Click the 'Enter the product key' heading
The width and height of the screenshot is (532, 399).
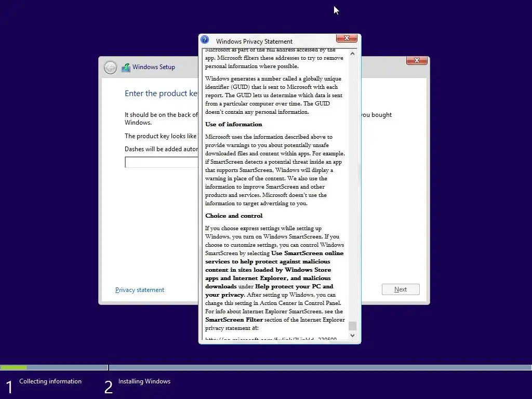pyautogui.click(x=161, y=94)
